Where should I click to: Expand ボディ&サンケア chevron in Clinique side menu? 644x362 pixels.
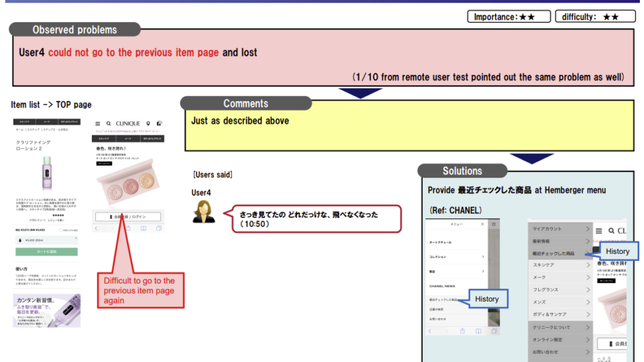pos(588,314)
